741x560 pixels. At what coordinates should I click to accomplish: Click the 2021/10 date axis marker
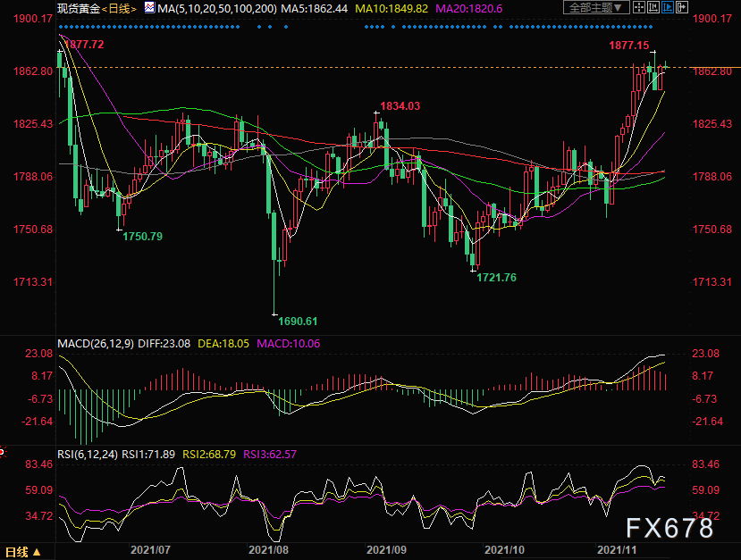pyautogui.click(x=504, y=549)
